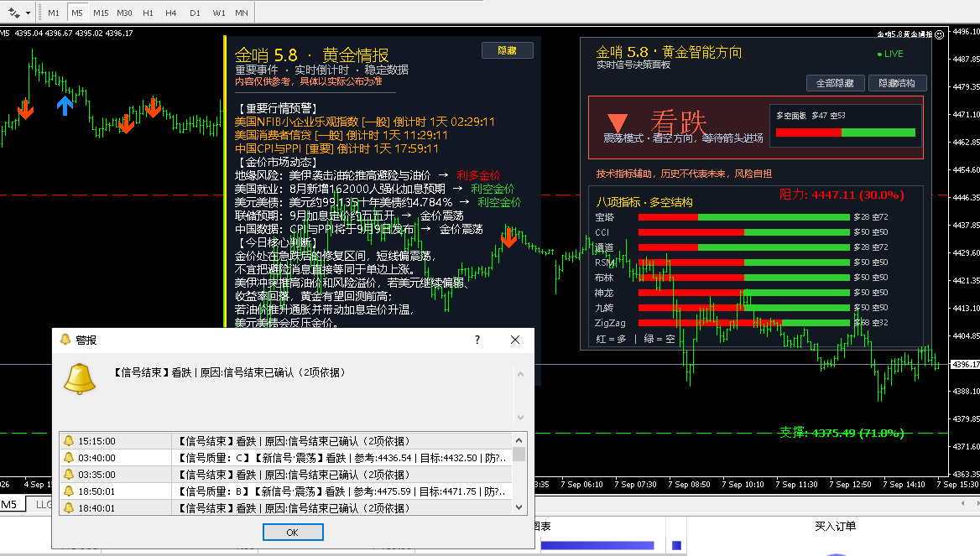Click the blue up arrow signal
The height and width of the screenshot is (556, 980).
65,105
